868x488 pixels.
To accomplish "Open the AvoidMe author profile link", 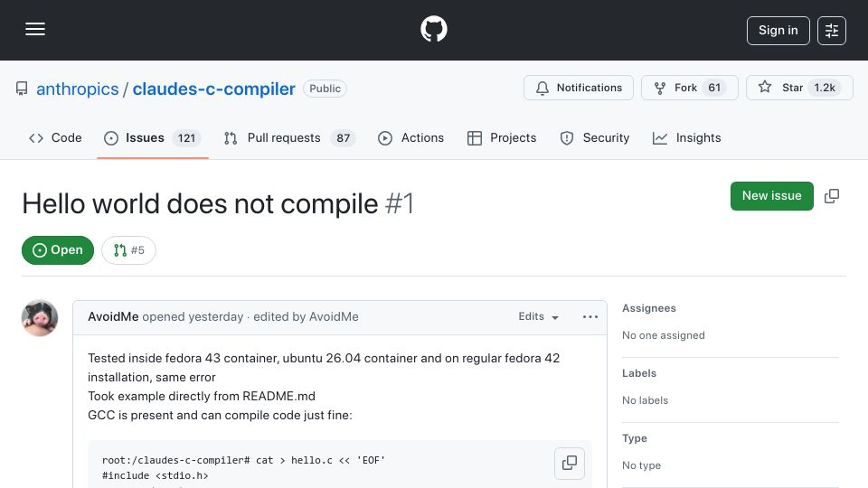I will click(113, 316).
